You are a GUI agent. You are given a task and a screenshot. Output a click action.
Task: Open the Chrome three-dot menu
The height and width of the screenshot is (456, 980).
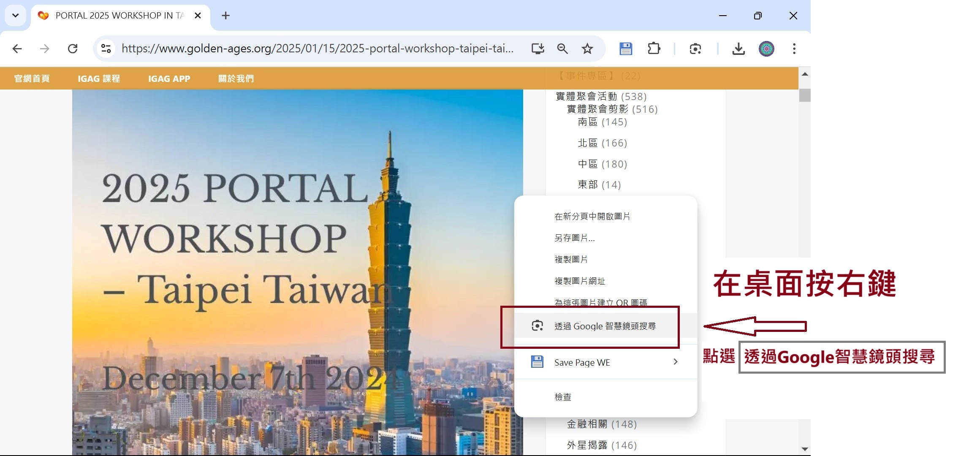click(x=794, y=49)
